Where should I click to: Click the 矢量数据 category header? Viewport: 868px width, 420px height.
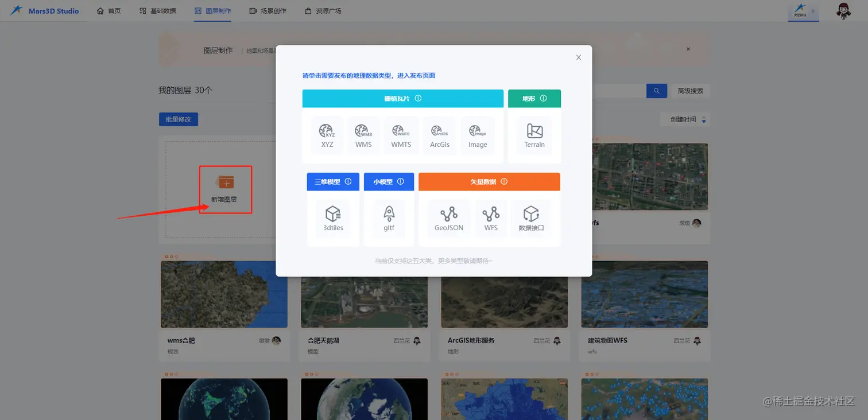[489, 181]
